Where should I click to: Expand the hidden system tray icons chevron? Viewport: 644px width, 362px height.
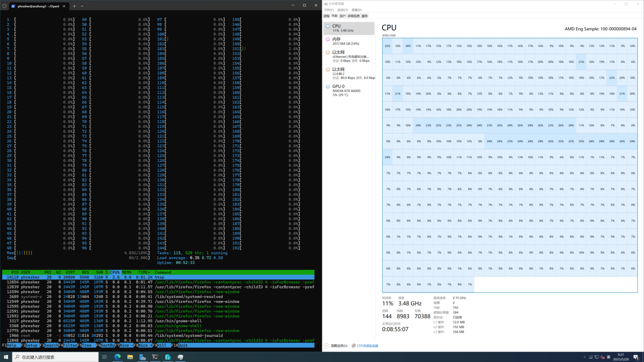pyautogui.click(x=584, y=357)
